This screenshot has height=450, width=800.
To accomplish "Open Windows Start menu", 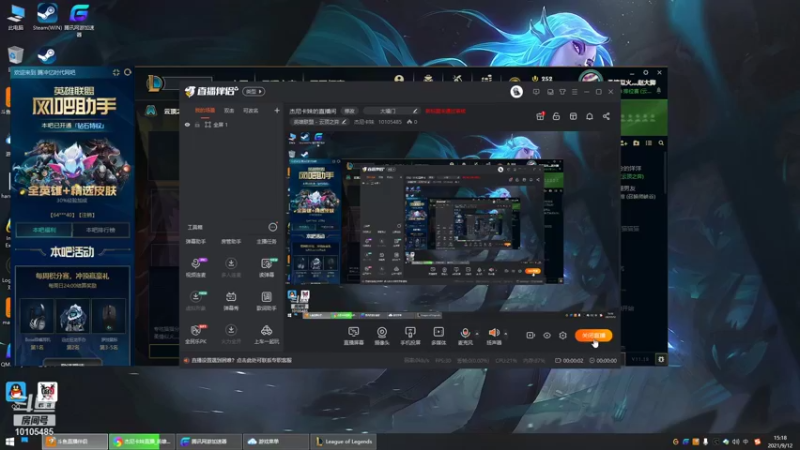I will click(x=10, y=441).
